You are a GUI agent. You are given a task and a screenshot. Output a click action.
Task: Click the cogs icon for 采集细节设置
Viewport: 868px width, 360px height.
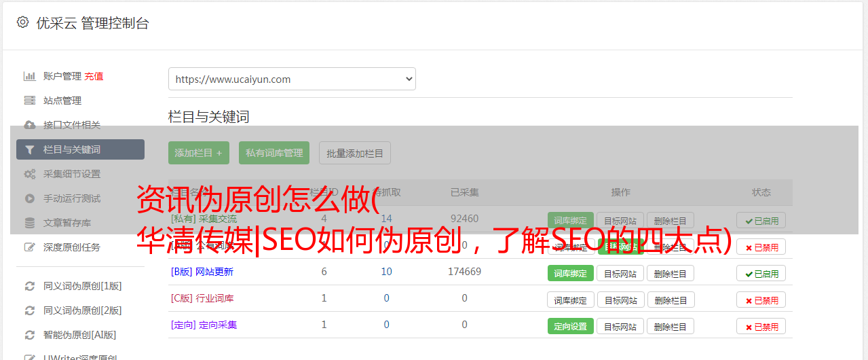pyautogui.click(x=29, y=174)
